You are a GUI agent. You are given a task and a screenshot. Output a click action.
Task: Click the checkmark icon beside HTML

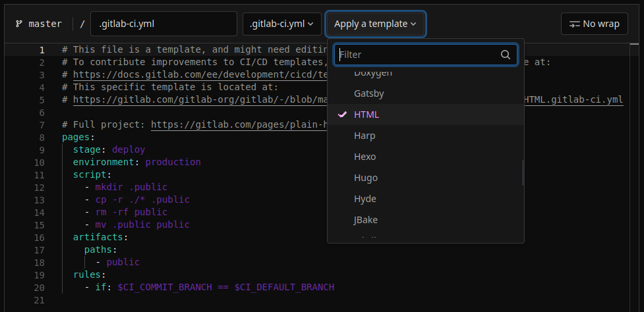[342, 115]
